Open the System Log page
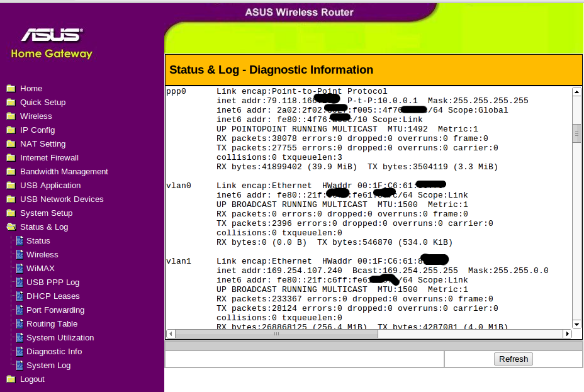The width and height of the screenshot is (584, 392). pyautogui.click(x=48, y=366)
